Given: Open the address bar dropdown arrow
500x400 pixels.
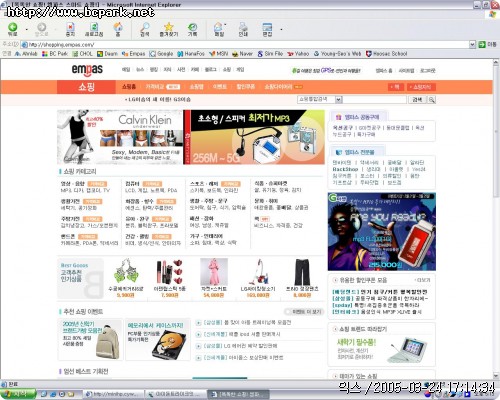Looking at the screenshot, I should click(x=472, y=44).
